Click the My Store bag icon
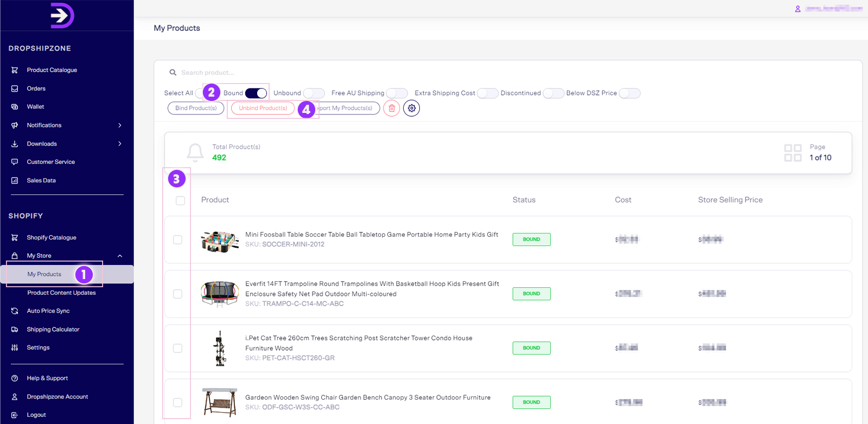868x424 pixels. pyautogui.click(x=15, y=256)
